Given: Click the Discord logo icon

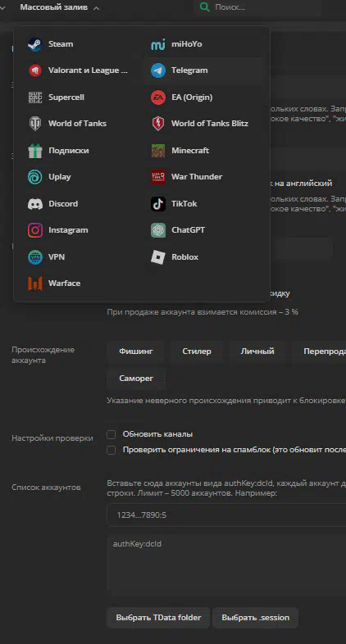Looking at the screenshot, I should click(x=35, y=204).
